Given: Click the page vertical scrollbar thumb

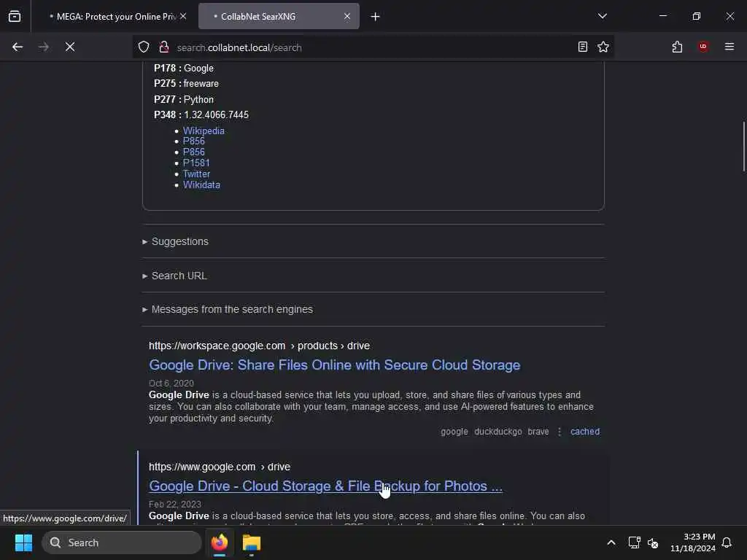Looking at the screenshot, I should (743, 146).
